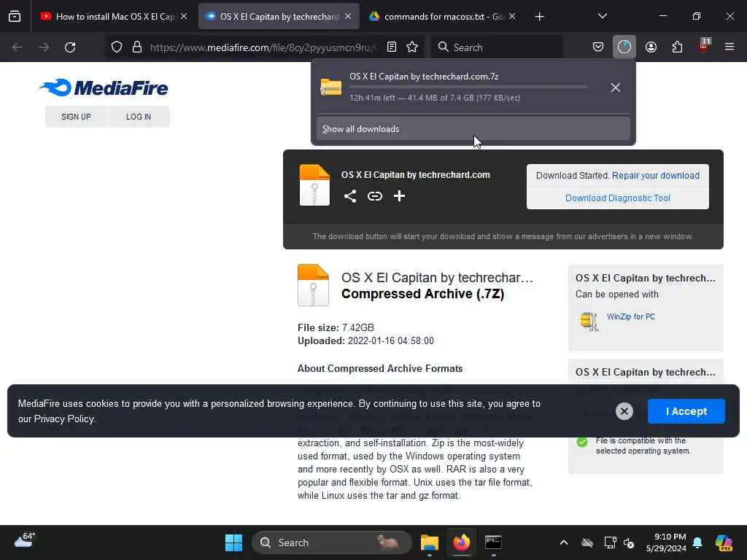Open Pocket save icon
Screen dimensions: 747x560
click(x=598, y=47)
